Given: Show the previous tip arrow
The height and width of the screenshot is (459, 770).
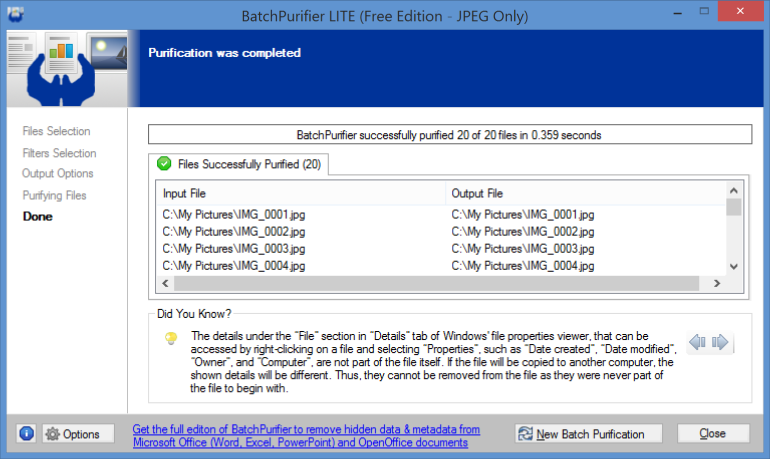Looking at the screenshot, I should click(698, 342).
